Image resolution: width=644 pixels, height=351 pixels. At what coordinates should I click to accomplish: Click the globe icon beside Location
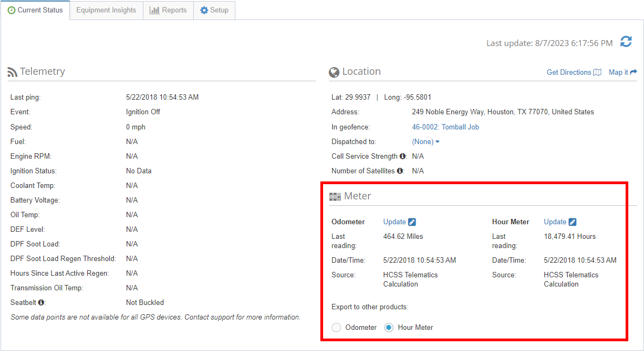(x=334, y=71)
